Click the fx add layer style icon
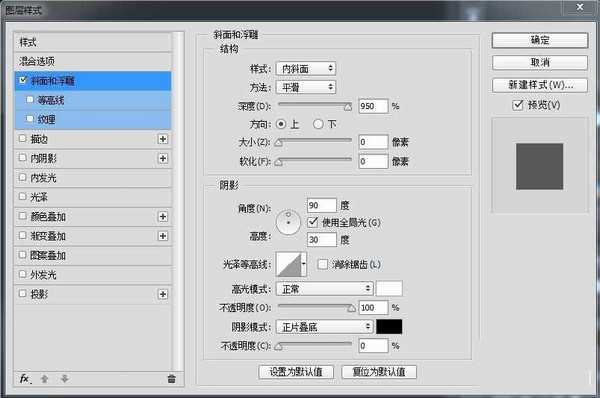The image size is (600, 398). (x=24, y=378)
